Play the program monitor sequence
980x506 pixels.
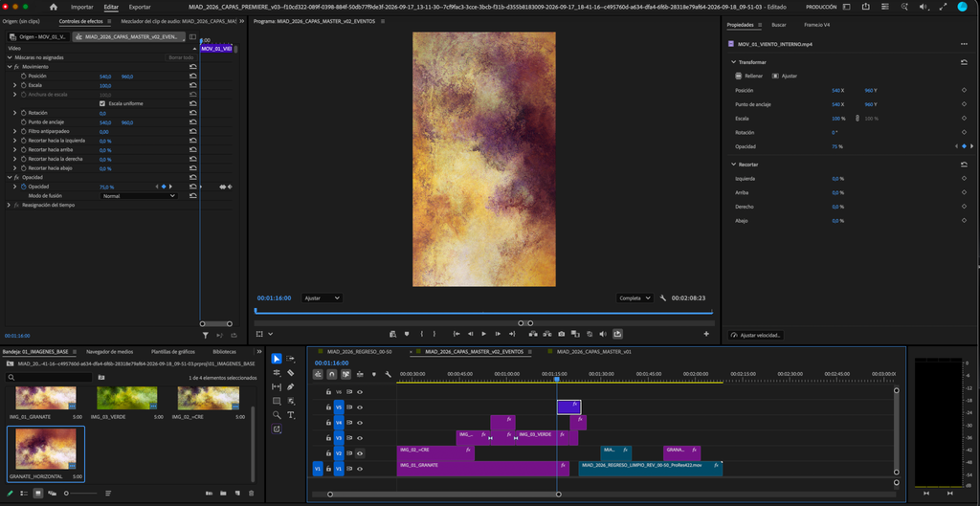click(483, 334)
